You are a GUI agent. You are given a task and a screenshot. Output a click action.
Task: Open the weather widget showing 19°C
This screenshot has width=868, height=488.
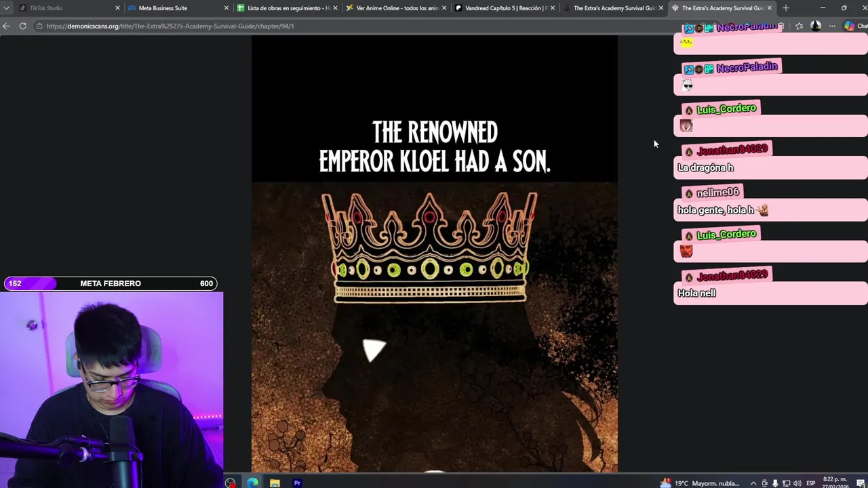coord(700,483)
